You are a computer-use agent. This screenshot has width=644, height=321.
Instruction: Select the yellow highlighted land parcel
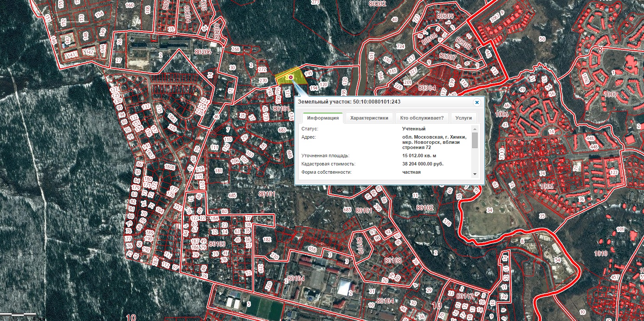coord(283,78)
